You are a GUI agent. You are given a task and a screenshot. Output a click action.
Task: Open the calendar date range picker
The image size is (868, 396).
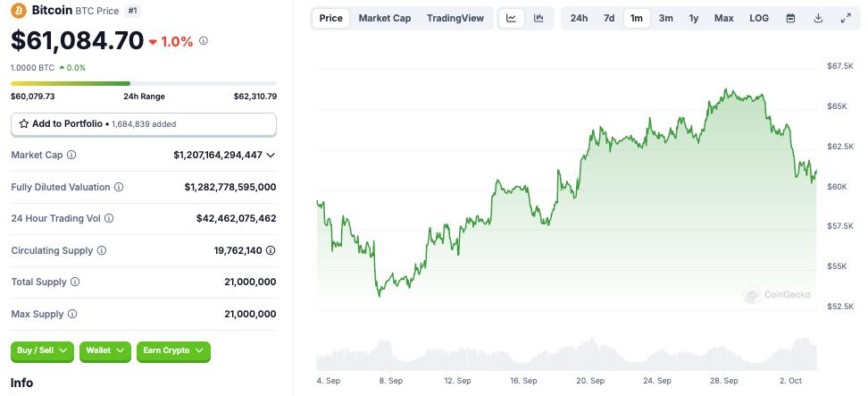[790, 18]
